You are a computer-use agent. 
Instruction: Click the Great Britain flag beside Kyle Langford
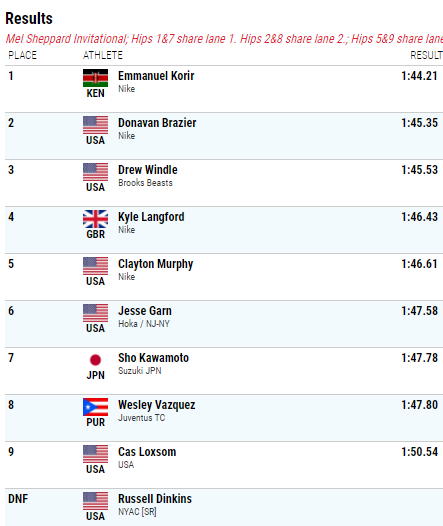(96, 219)
